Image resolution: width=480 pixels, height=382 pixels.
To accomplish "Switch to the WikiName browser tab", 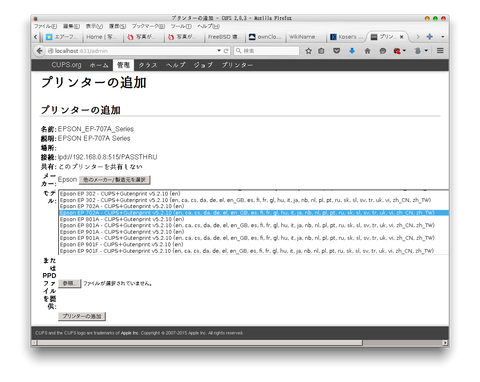I will pos(305,37).
